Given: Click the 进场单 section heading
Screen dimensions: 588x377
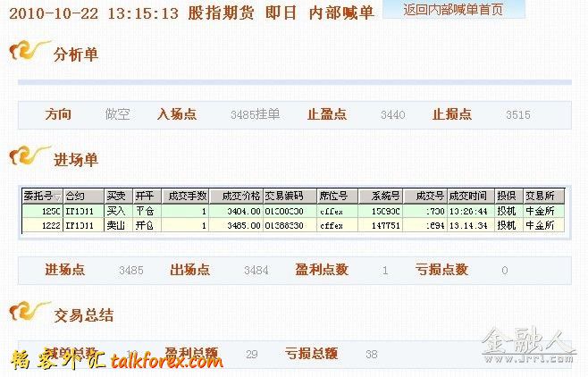Looking at the screenshot, I should 76,160.
